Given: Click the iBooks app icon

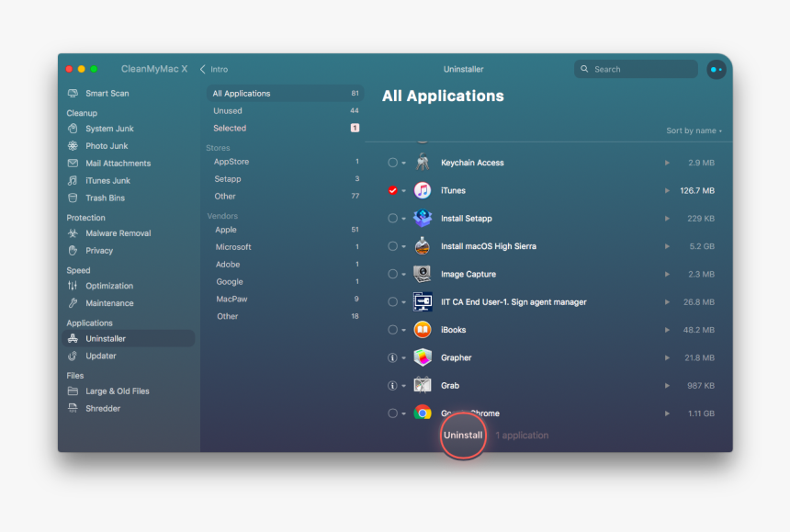Looking at the screenshot, I should 423,330.
